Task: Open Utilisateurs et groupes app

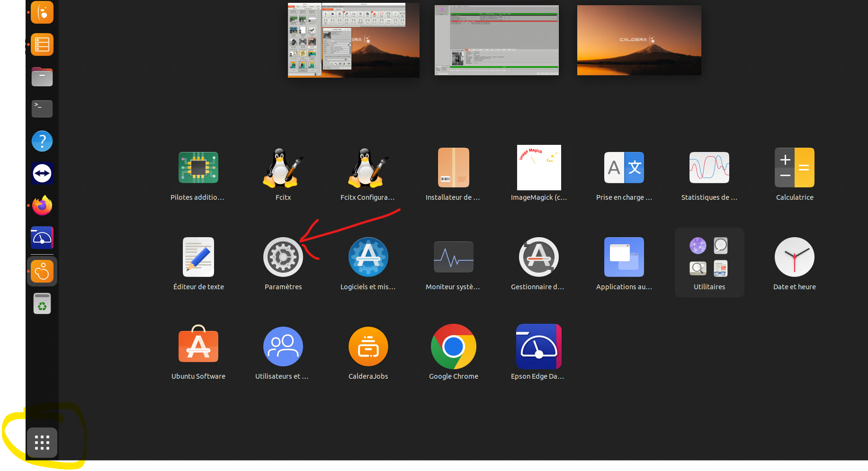Action: pyautogui.click(x=283, y=347)
